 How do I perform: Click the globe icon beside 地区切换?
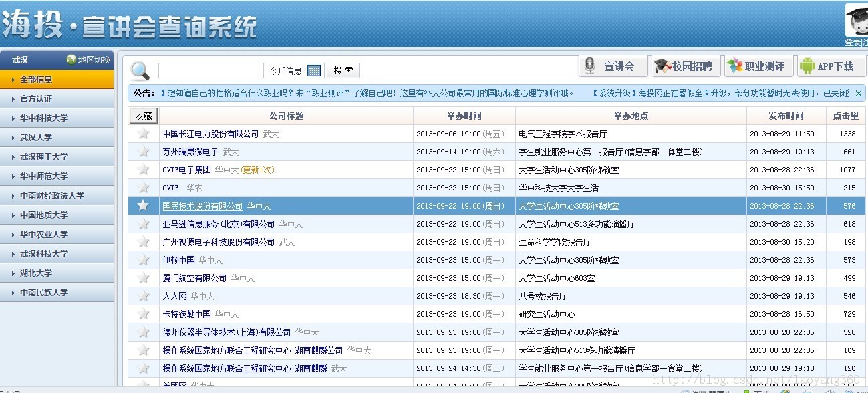coord(71,59)
